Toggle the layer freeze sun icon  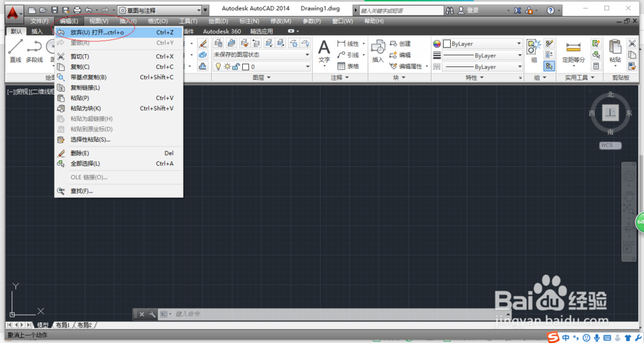click(227, 66)
